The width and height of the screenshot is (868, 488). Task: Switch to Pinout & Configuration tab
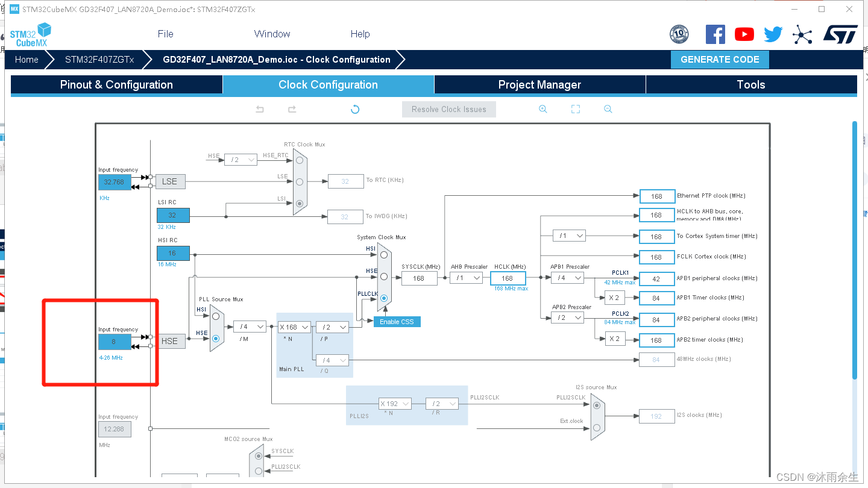pos(116,84)
